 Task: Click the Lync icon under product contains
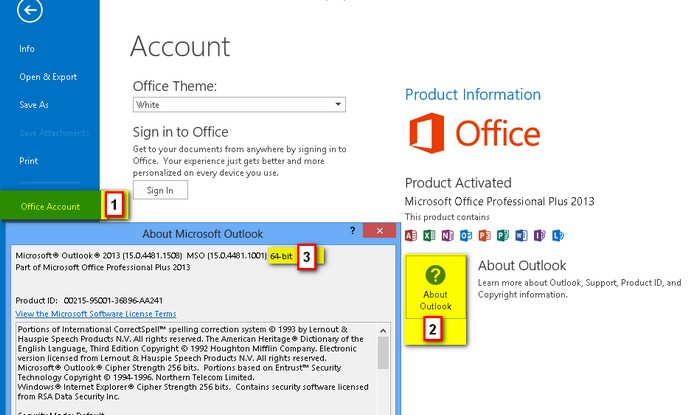pyautogui.click(x=558, y=235)
